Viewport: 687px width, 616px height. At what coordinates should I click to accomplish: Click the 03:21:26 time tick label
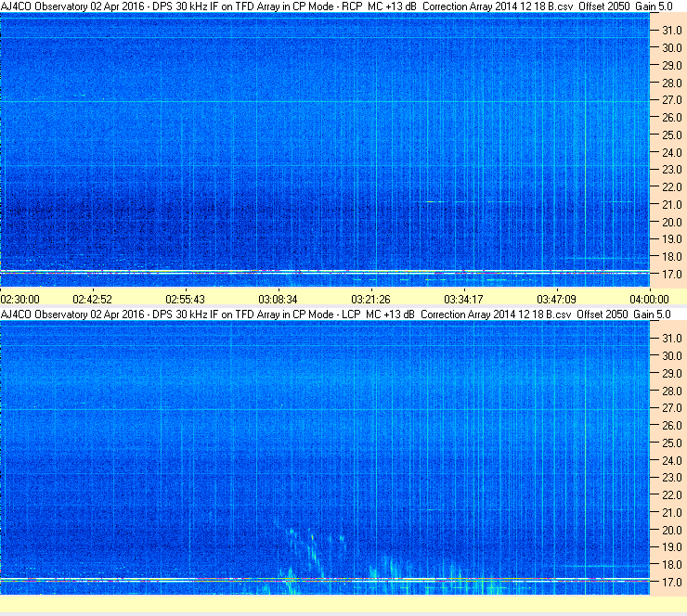[x=370, y=300]
